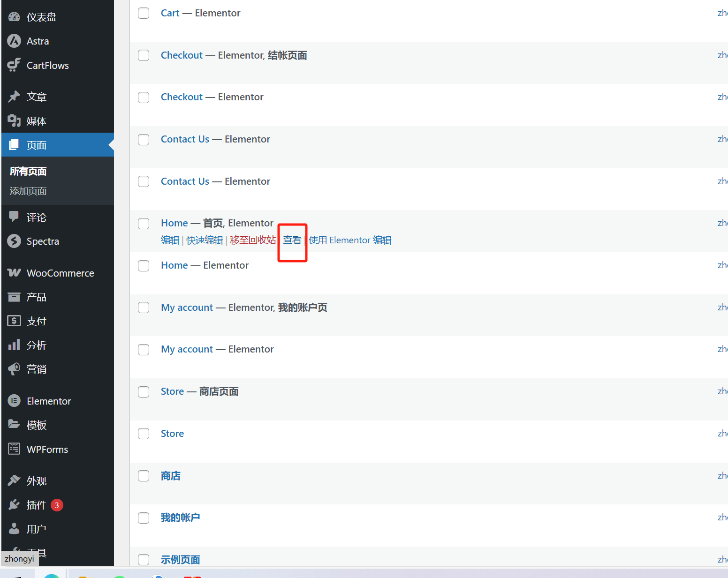Check the plain Store row checkbox

[144, 434]
